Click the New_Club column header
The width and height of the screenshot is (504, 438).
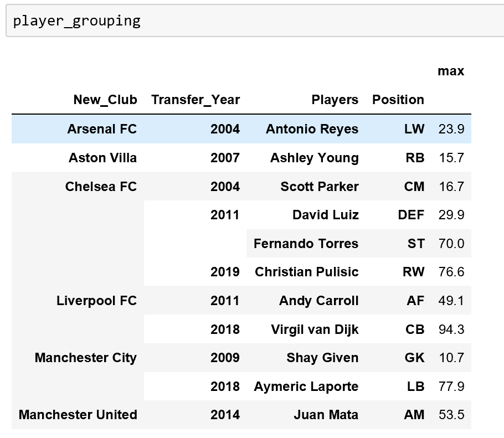pyautogui.click(x=105, y=100)
